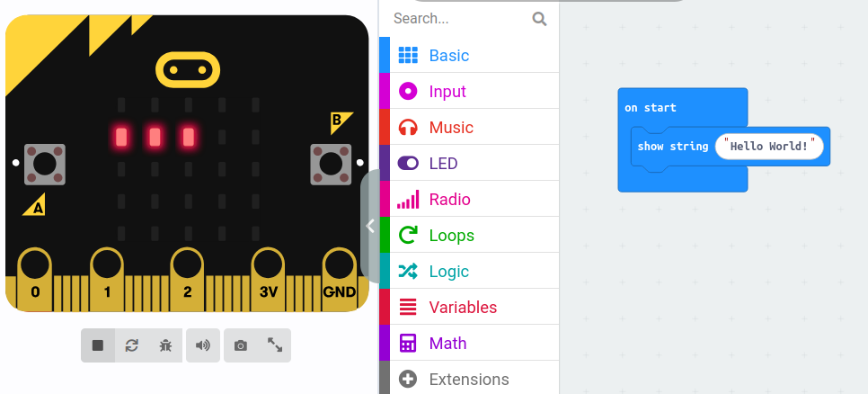Image resolution: width=868 pixels, height=394 pixels.
Task: Click micro:bit button A
Action: tap(45, 164)
